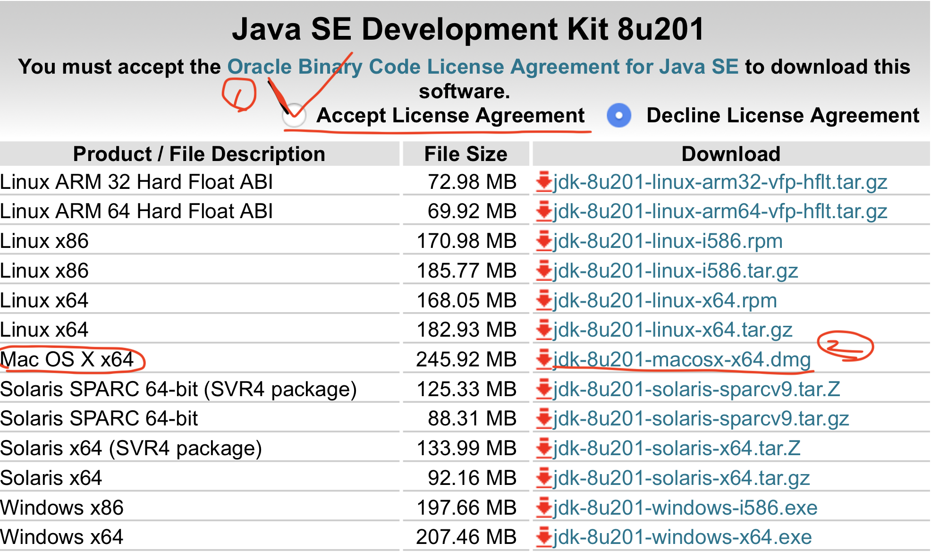The height and width of the screenshot is (560, 931).
Task: Download jdk-8u201-windows-x64.exe link
Action: point(683,537)
